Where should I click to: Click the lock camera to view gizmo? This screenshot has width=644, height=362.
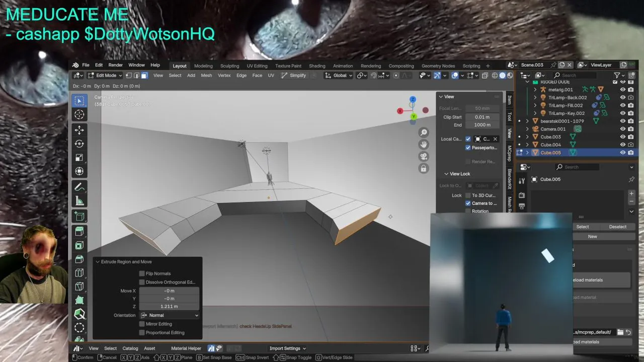coord(424,168)
